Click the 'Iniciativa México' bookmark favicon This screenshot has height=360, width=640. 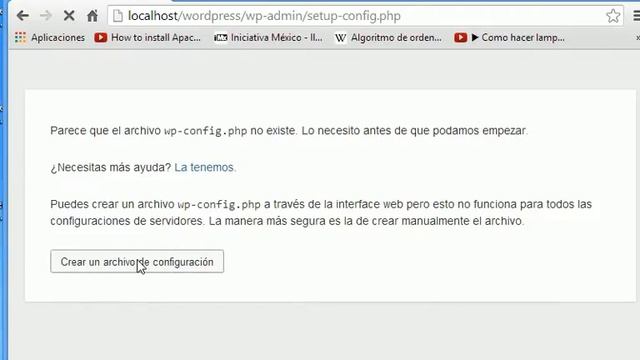[x=220, y=38]
